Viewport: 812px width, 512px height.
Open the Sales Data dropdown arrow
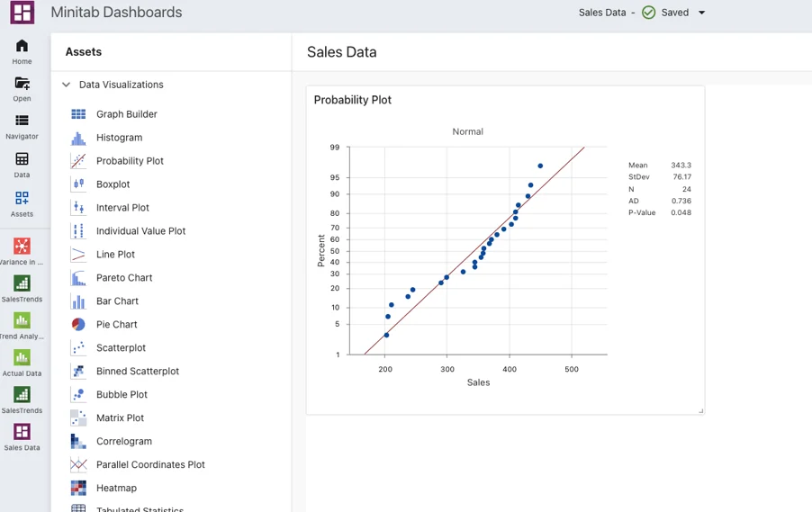pos(702,13)
